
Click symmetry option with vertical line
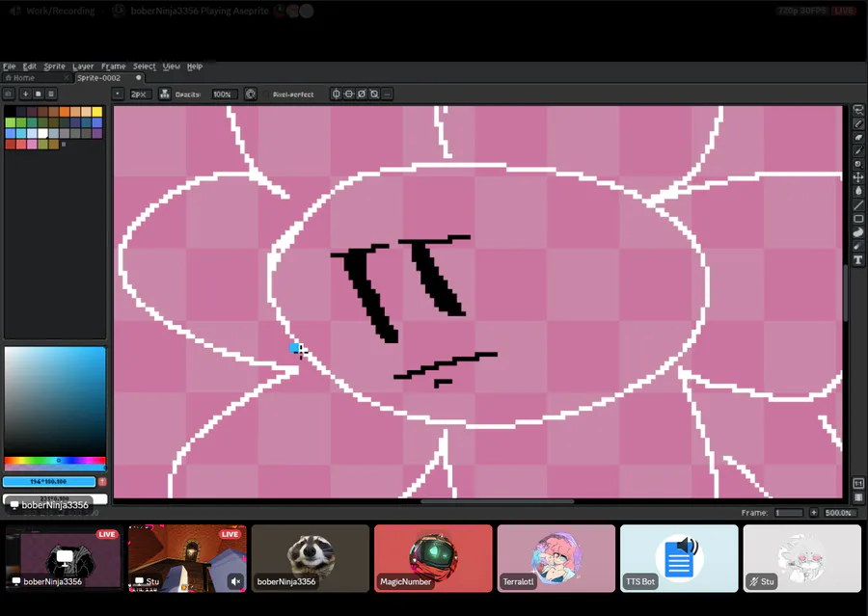coord(336,94)
